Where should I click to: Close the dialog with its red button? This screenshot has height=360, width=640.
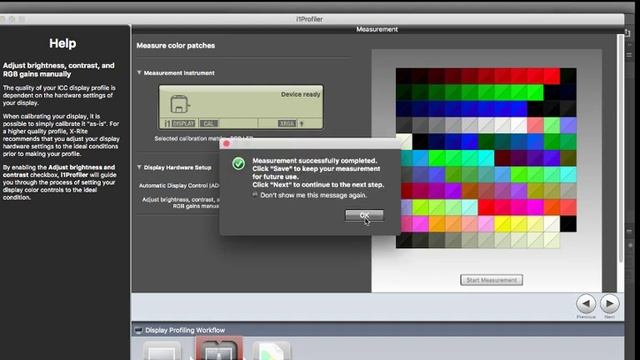tap(227, 144)
